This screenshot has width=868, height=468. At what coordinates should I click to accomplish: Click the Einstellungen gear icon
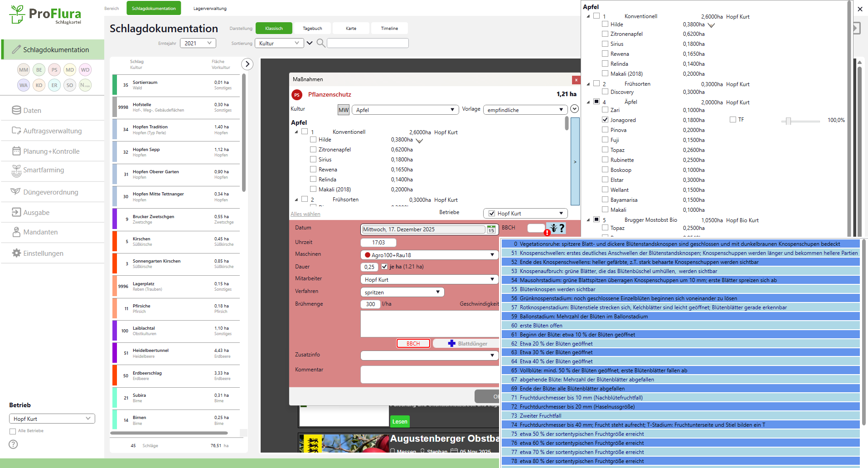point(16,253)
